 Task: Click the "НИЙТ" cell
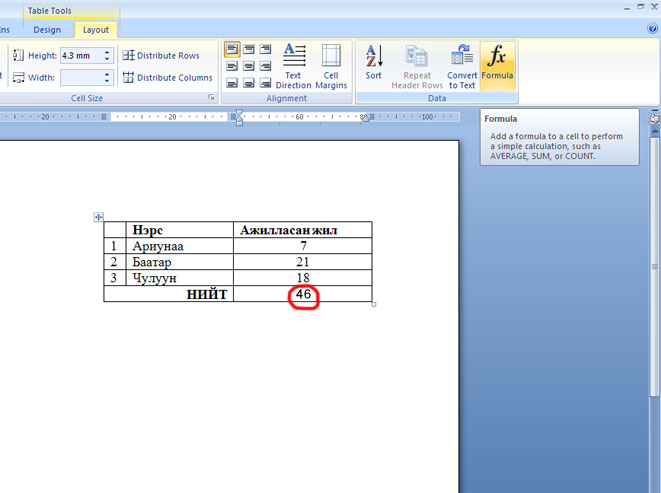(x=169, y=294)
